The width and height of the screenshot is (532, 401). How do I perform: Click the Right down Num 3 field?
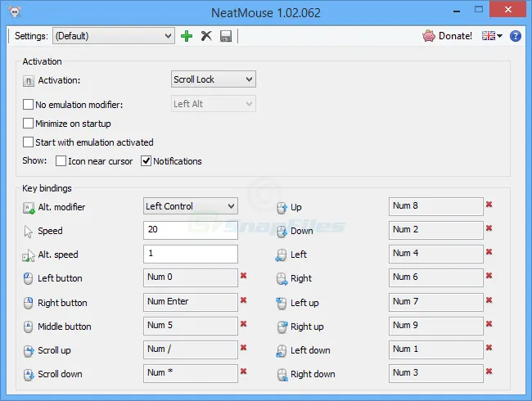click(x=436, y=373)
